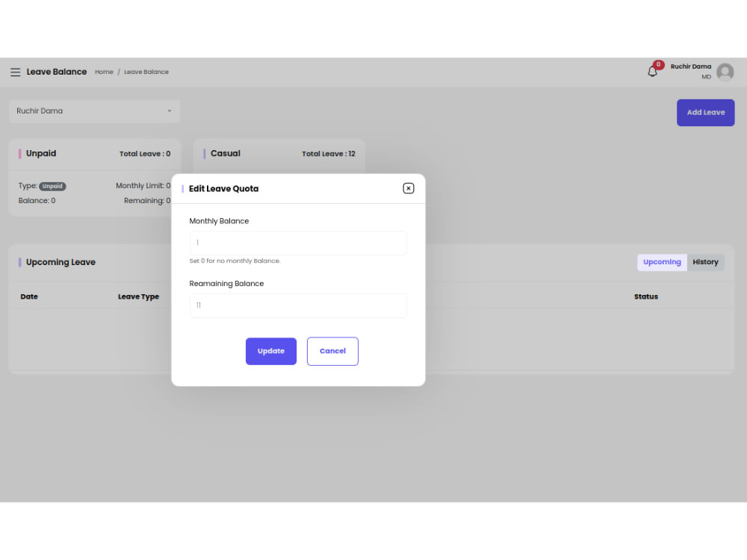Viewport: 747px width, 560px height.
Task: Click the Leave Balance page title
Action: 57,72
